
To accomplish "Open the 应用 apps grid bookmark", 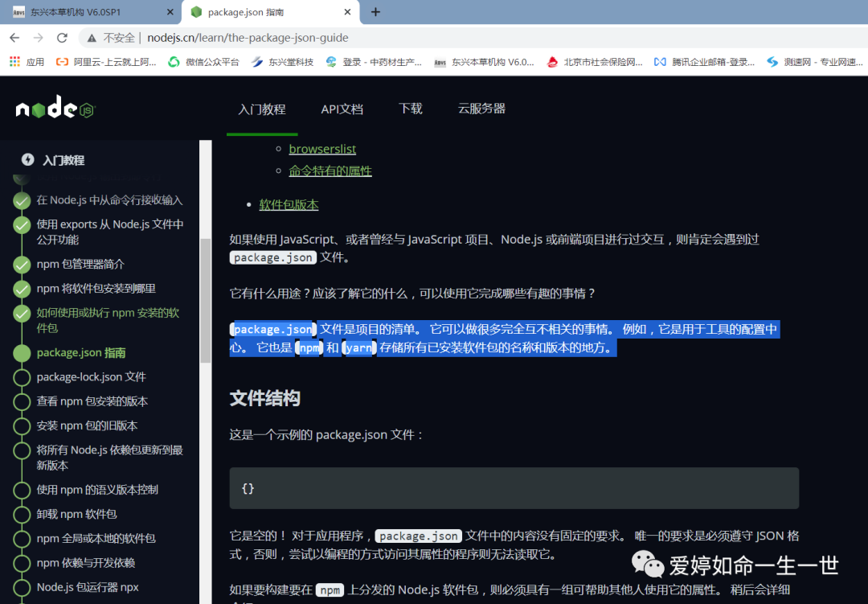I will pyautogui.click(x=27, y=62).
